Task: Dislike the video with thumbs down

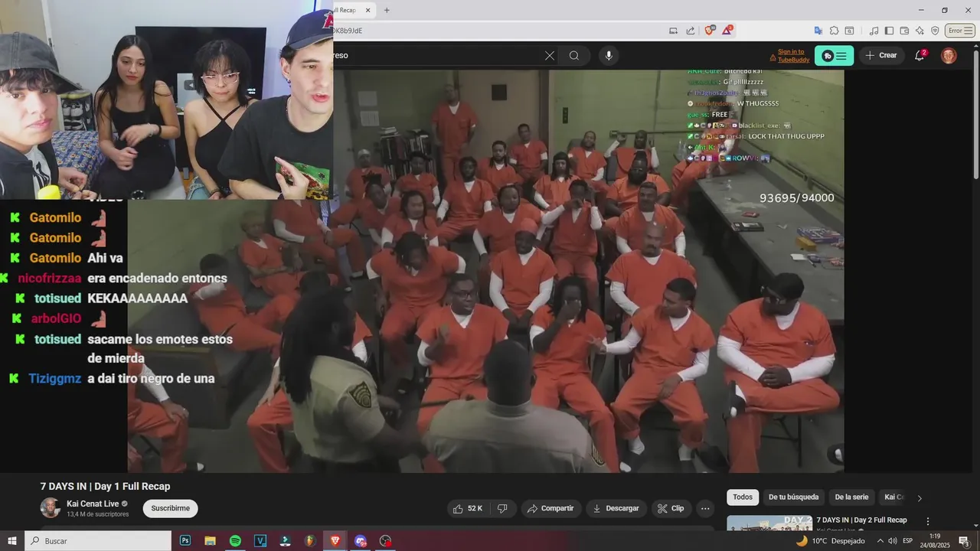Action: [502, 508]
